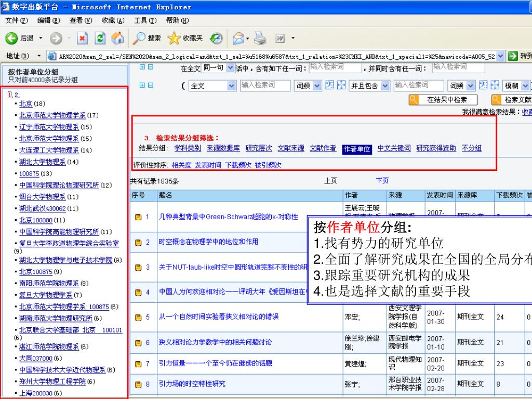Open the 全文 field selector dropdown
Screen dimensions: 532x399
tap(212, 86)
